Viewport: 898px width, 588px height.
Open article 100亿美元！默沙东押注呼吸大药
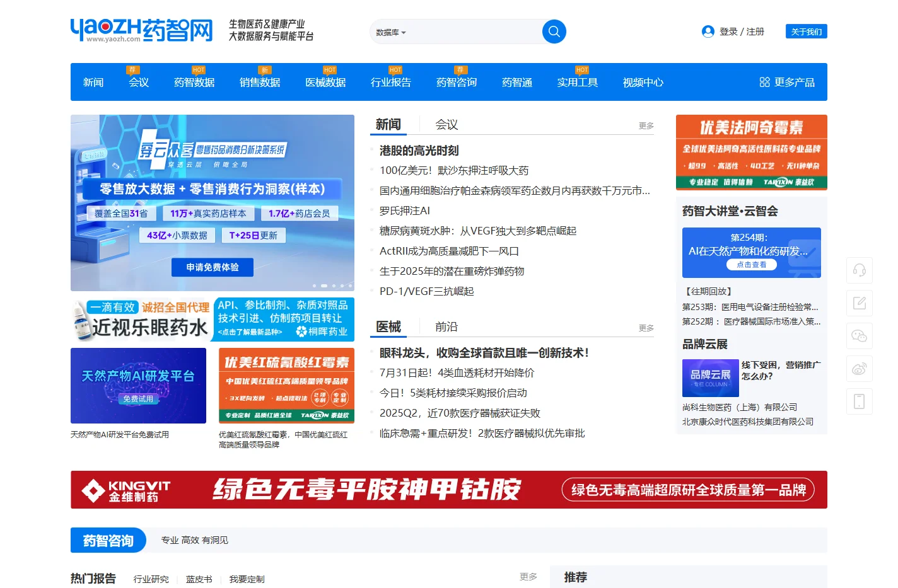pos(454,171)
